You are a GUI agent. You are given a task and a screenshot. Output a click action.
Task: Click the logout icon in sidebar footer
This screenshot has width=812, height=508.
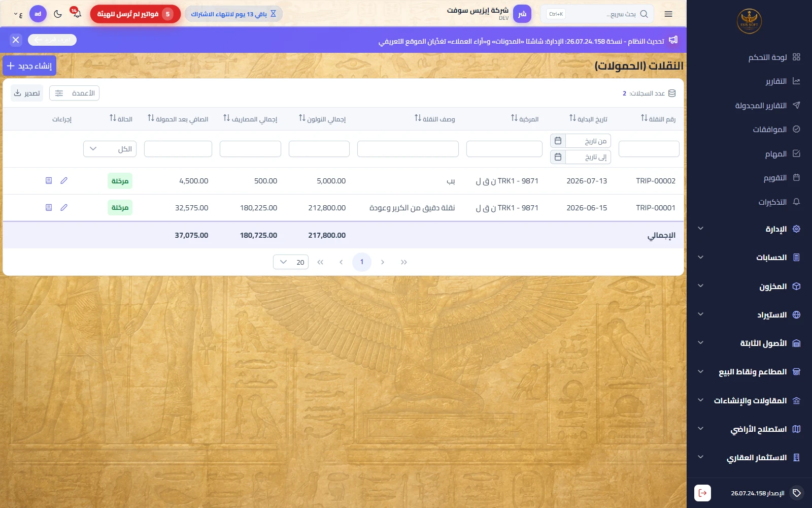(702, 493)
